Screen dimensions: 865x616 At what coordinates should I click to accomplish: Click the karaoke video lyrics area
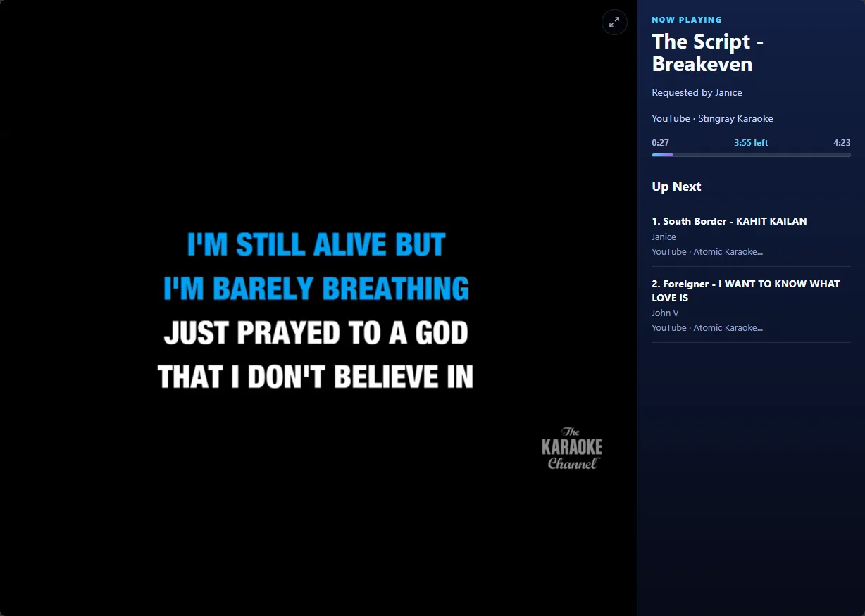[x=316, y=310]
